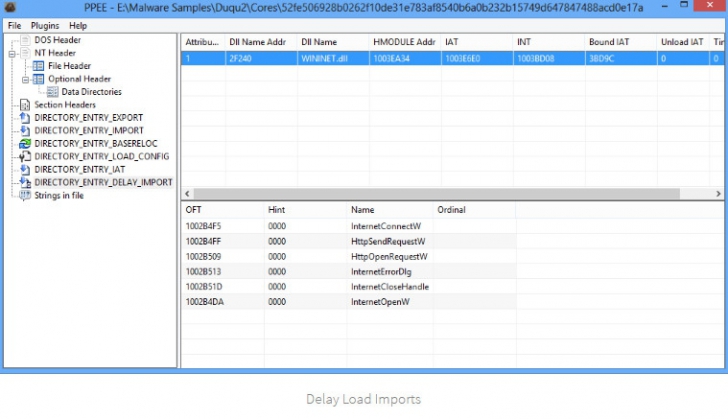The height and width of the screenshot is (419, 728).
Task: Click the horizontal scrollbar left arrow
Action: (187, 194)
